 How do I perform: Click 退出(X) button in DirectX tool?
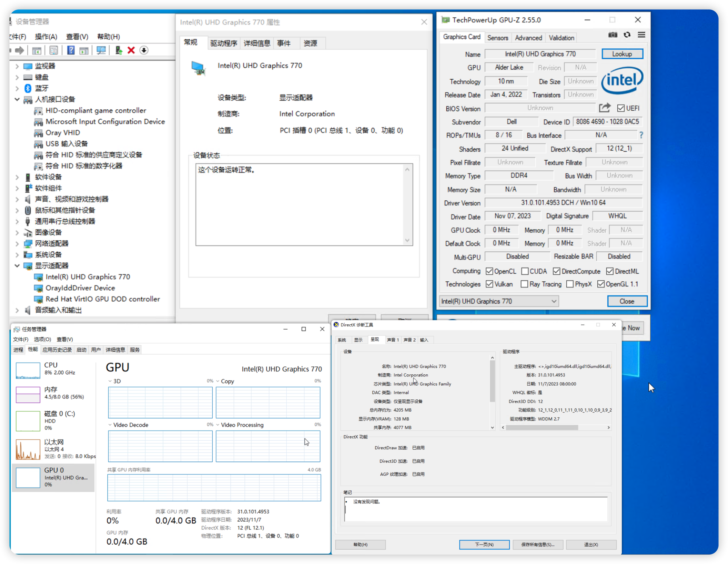click(591, 544)
